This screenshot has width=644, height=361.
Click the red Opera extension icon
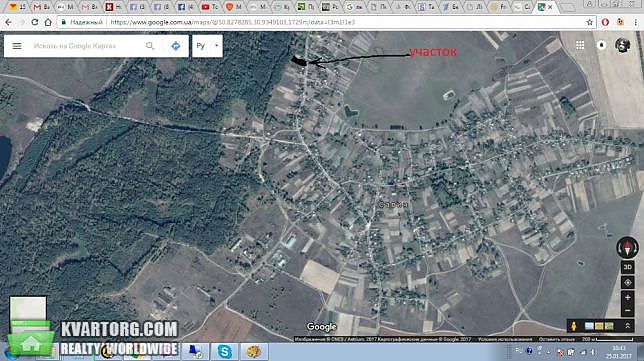(x=605, y=22)
